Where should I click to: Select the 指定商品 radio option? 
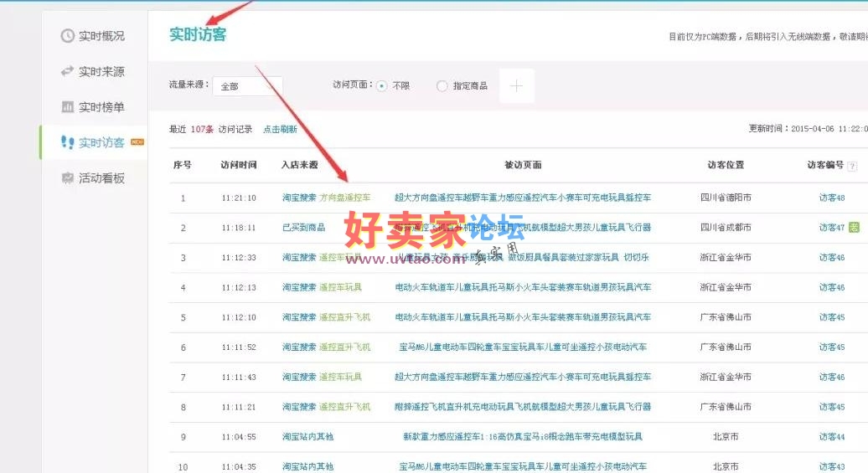pos(442,85)
